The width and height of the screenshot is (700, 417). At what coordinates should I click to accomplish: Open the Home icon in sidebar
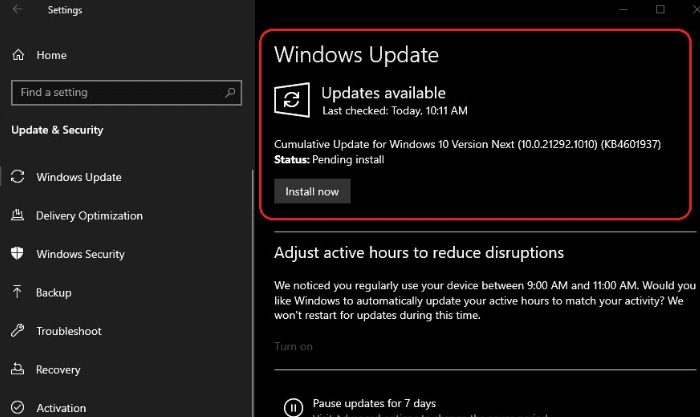click(x=18, y=55)
